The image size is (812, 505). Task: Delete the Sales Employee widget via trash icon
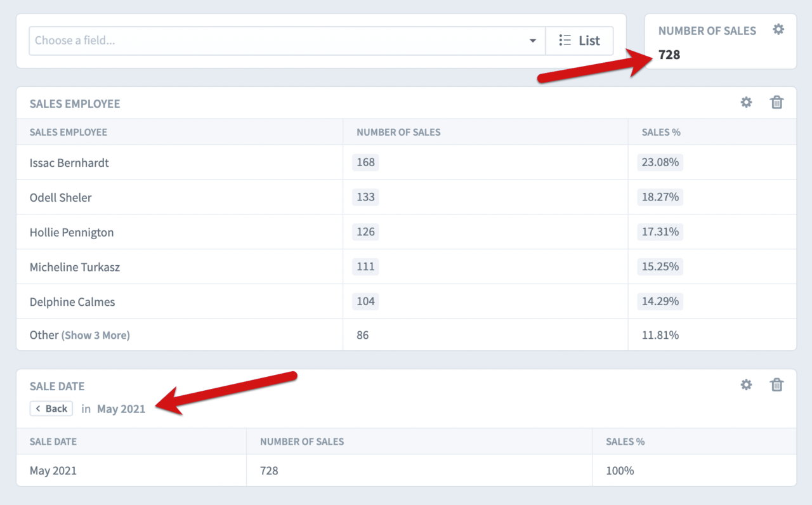tap(776, 102)
